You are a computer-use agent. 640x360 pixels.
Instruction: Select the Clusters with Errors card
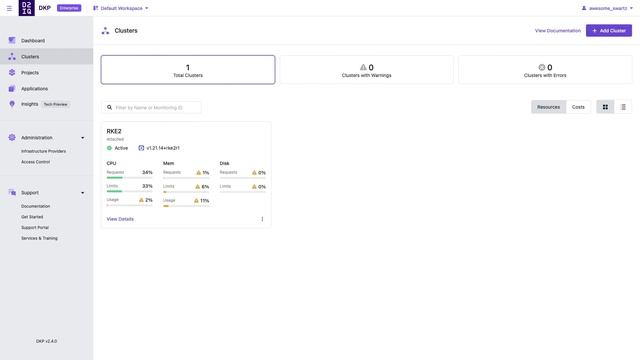(x=545, y=70)
